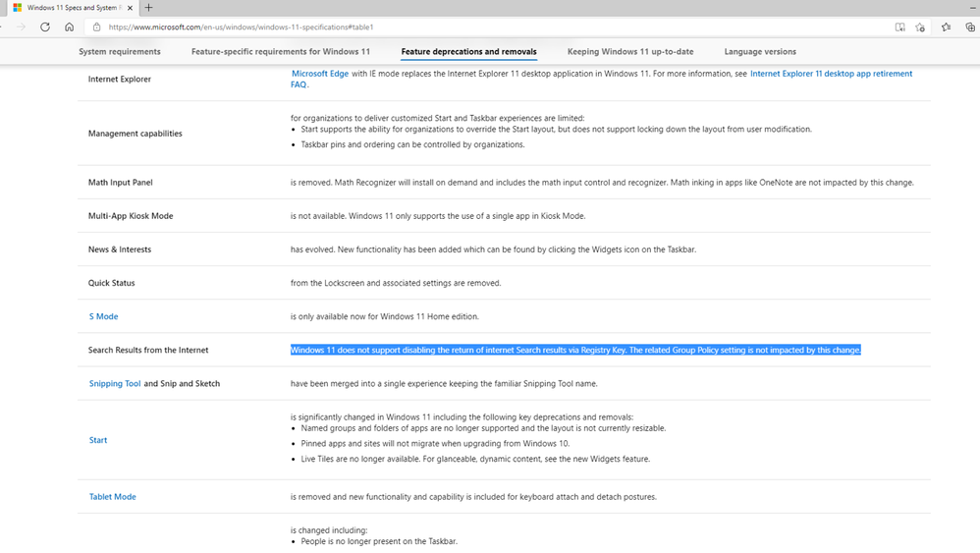The height and width of the screenshot is (553, 980).
Task: Open the Snipping Tool link
Action: (114, 384)
